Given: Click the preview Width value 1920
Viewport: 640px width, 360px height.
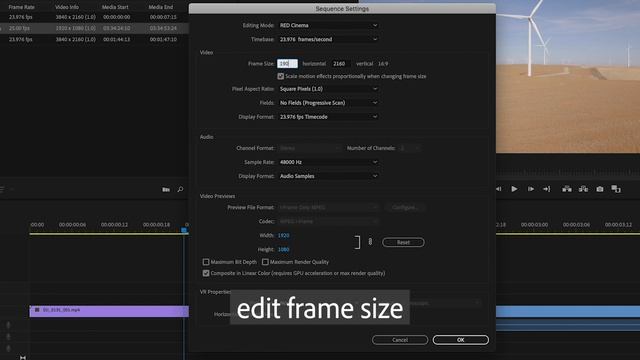Looking at the screenshot, I should (x=283, y=236).
